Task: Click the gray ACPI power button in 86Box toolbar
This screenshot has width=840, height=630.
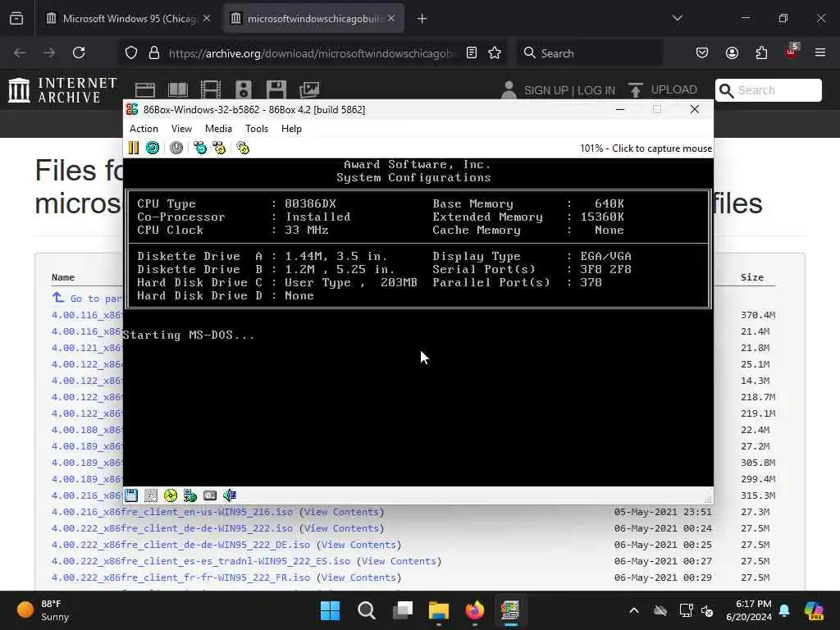Action: tap(176, 148)
